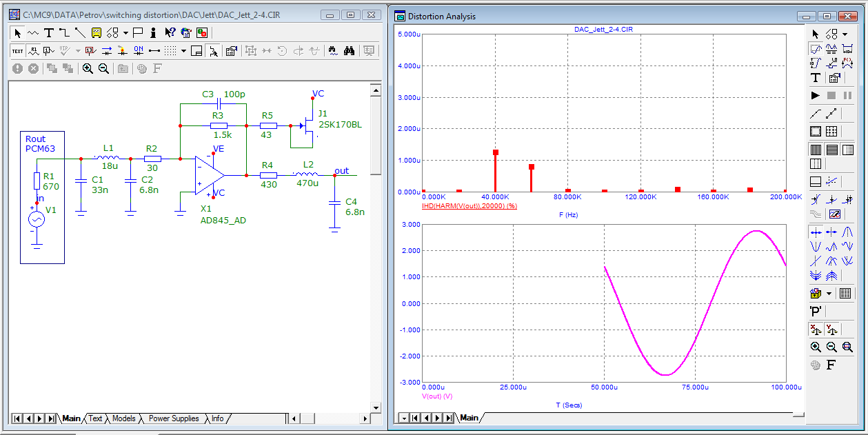Viewport: 868px width, 435px height.
Task: Choose the resistor component tool in the schematic toolbar
Action: 33,32
